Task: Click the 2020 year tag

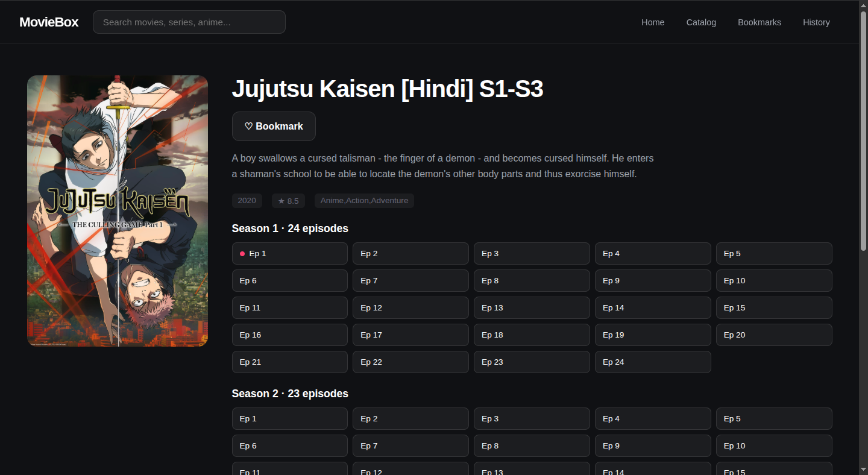Action: point(247,201)
